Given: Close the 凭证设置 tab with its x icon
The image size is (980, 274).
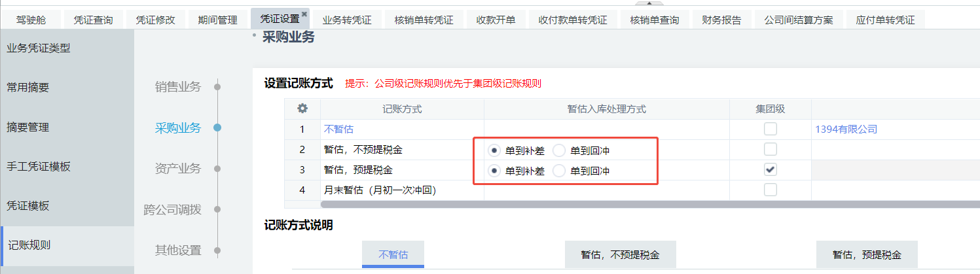Looking at the screenshot, I should tap(304, 14).
